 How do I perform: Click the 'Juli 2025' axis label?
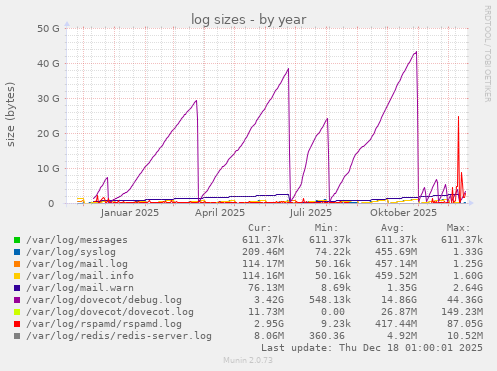pyautogui.click(x=311, y=213)
